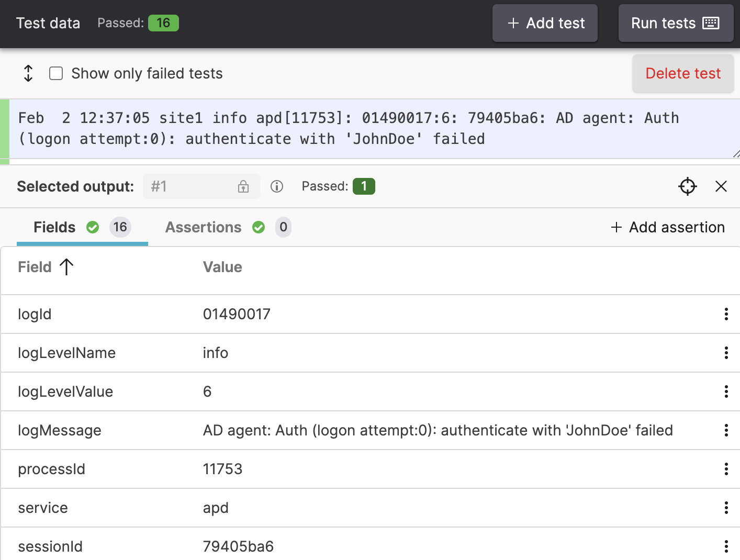Click the Value column header
Screen dimensions: 740x560
pos(222,267)
